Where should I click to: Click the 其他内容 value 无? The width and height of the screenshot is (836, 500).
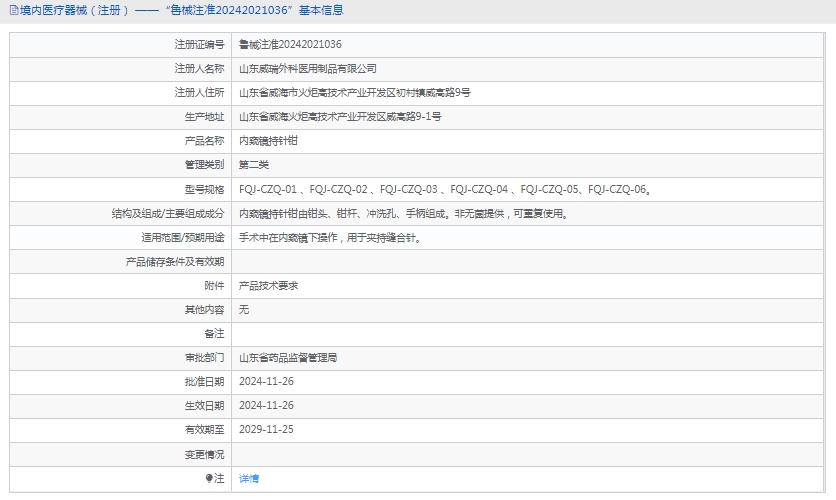coord(244,309)
